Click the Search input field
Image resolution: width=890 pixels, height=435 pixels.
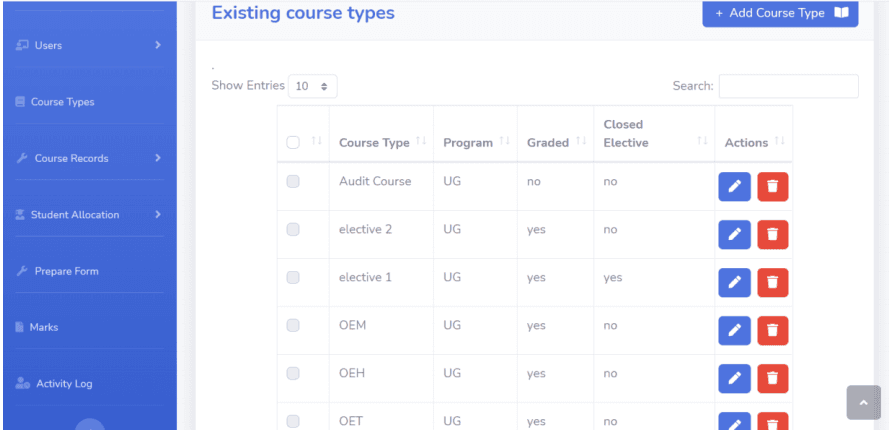[788, 86]
